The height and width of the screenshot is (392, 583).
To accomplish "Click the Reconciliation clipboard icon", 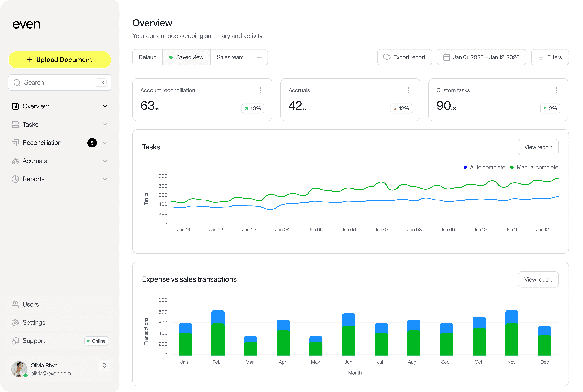I will 15,143.
